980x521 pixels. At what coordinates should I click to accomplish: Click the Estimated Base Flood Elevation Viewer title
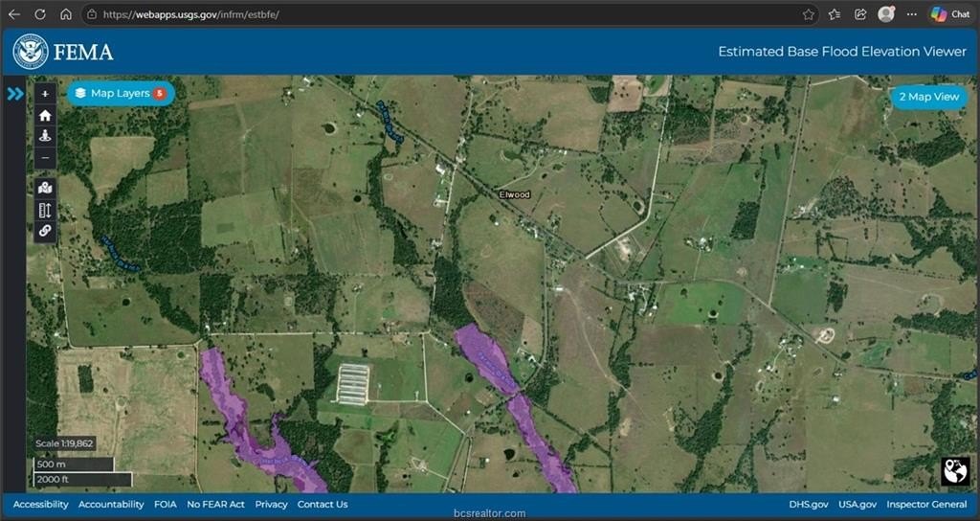[842, 52]
